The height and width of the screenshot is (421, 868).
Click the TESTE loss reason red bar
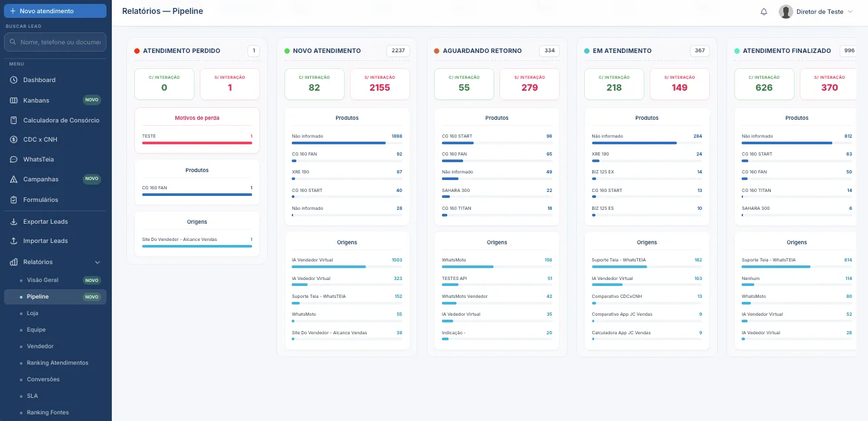coord(197,143)
